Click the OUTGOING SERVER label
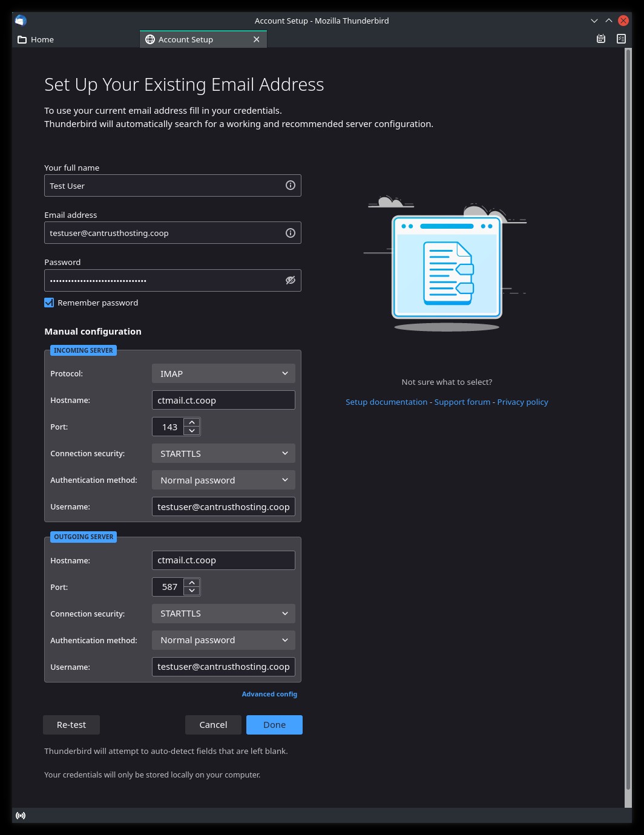The width and height of the screenshot is (644, 835). pos(84,537)
